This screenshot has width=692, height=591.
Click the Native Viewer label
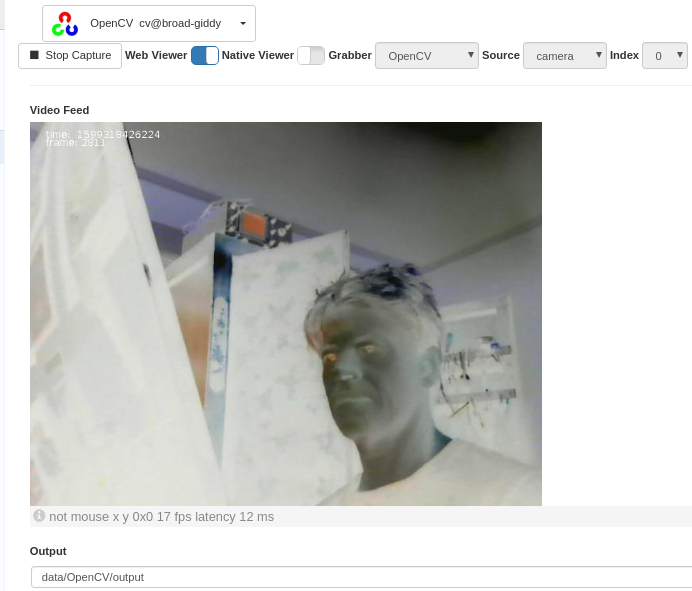258,55
